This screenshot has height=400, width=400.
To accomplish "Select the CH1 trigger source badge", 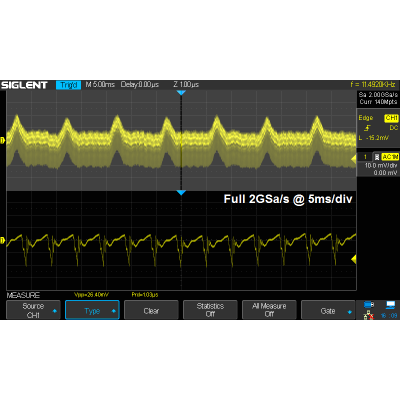I will (x=391, y=118).
